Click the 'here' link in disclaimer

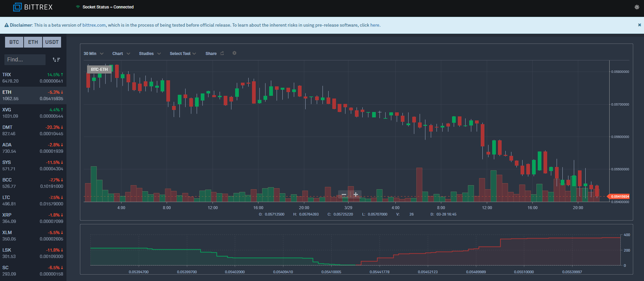point(374,25)
